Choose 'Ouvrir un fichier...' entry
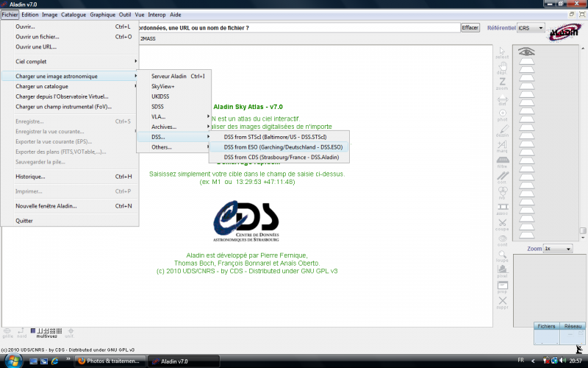The width and height of the screenshot is (588, 368). click(70, 37)
